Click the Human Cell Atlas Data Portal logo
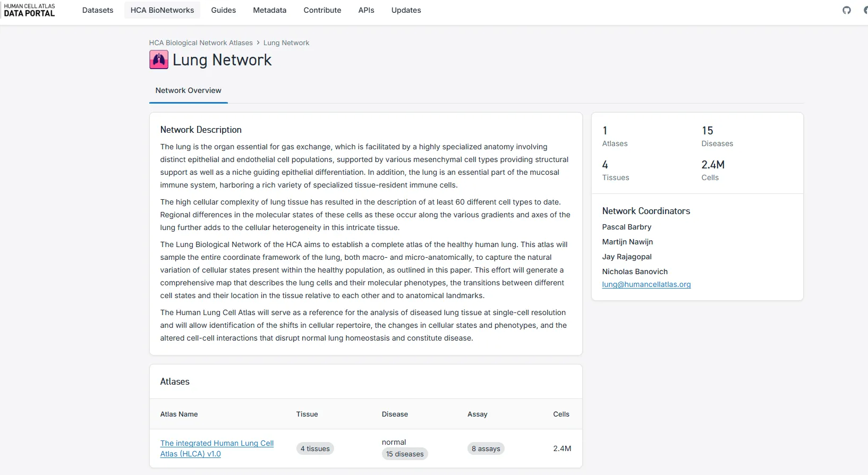The image size is (868, 475). coord(30,10)
